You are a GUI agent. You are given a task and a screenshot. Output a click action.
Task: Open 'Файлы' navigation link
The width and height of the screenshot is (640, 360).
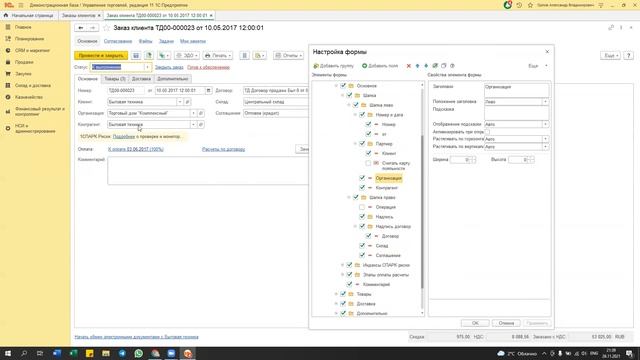click(145, 41)
